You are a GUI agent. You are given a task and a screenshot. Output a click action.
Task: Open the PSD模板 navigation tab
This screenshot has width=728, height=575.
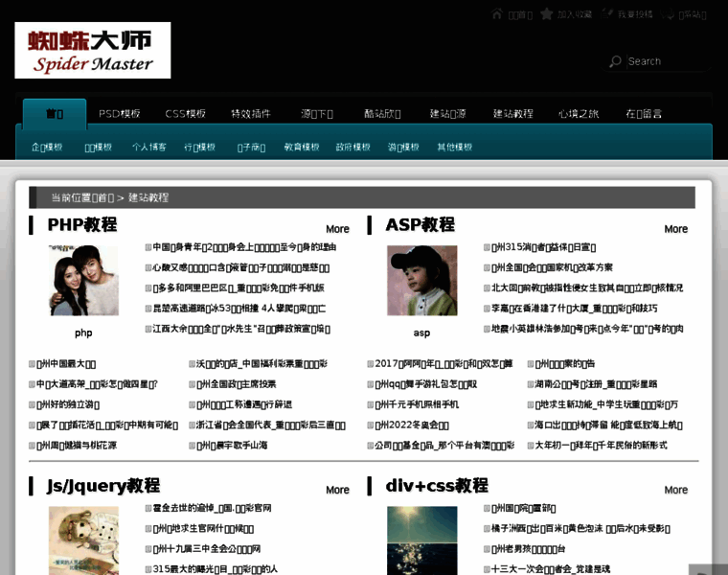[120, 113]
